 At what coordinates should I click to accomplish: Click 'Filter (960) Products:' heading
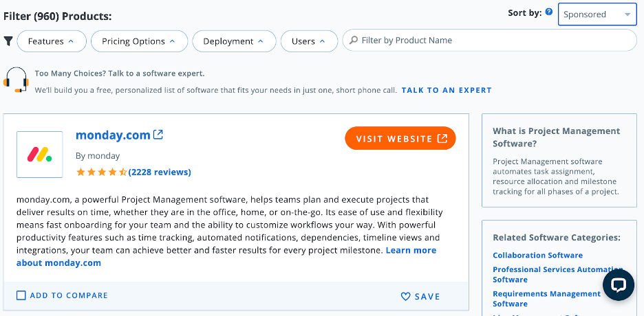[x=58, y=16]
